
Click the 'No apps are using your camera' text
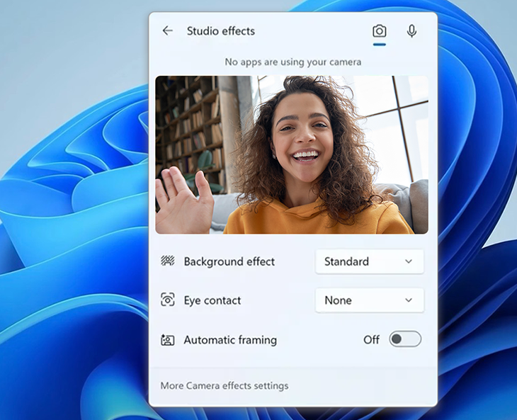pos(292,62)
